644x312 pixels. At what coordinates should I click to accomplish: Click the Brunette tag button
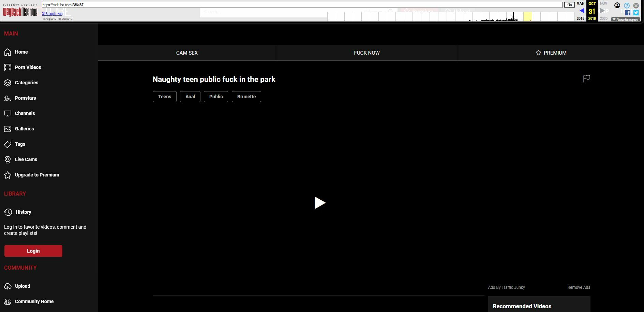246,97
